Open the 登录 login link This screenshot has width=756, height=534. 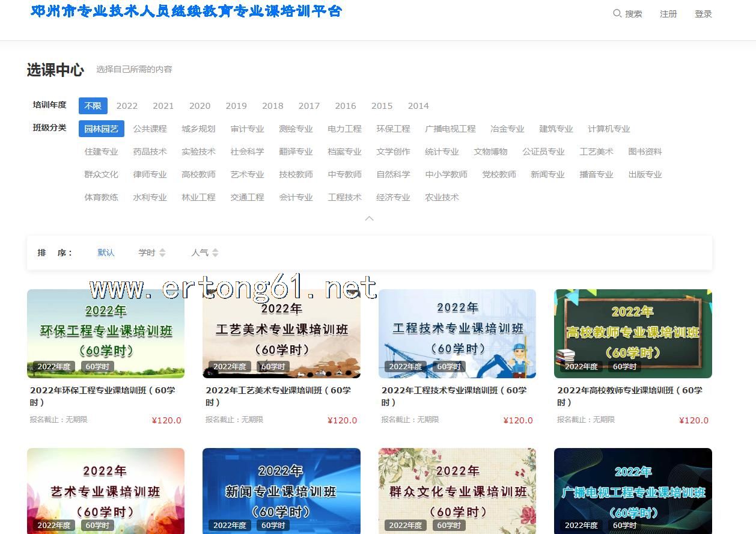pos(703,14)
